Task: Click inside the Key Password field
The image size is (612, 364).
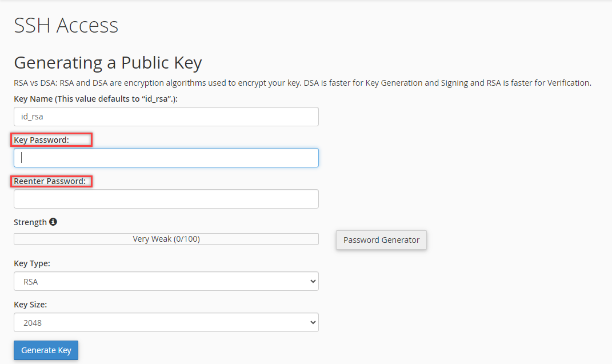Action: coord(166,158)
